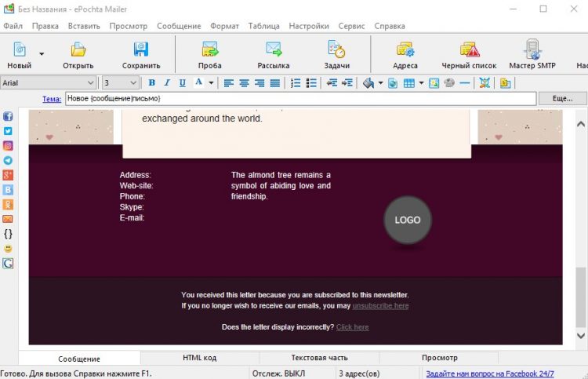The height and width of the screenshot is (379, 588).
Task: Click Instagram icon in sidebar
Action: tap(8, 146)
